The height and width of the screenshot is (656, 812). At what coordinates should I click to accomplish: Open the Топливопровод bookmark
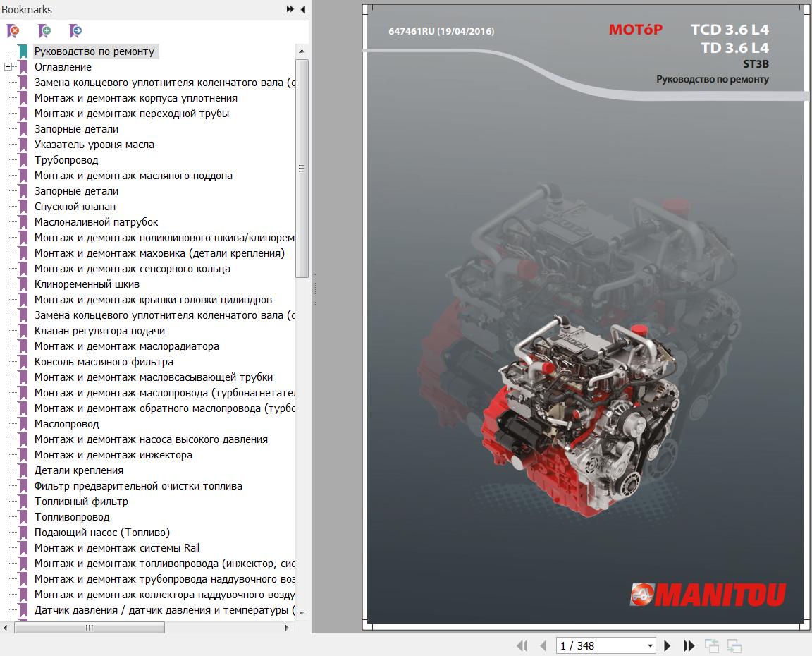coord(72,517)
